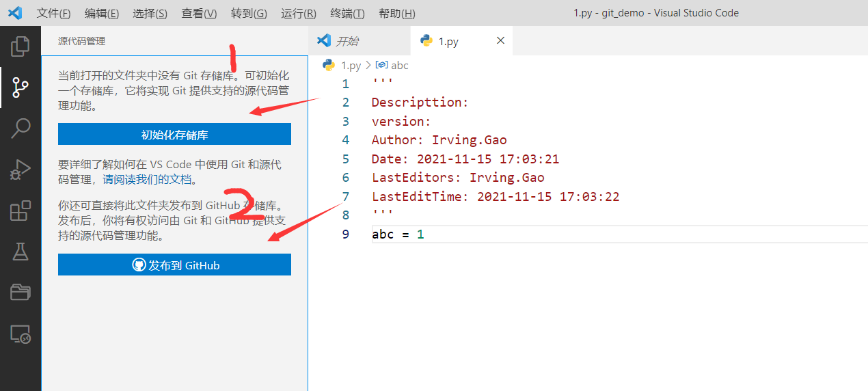Open the Search view magnifier icon
Image resolution: width=868 pixels, height=391 pixels.
pos(21,128)
